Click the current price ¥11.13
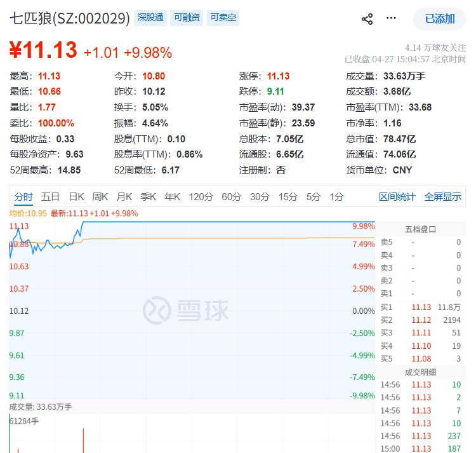The image size is (476, 453). [43, 50]
